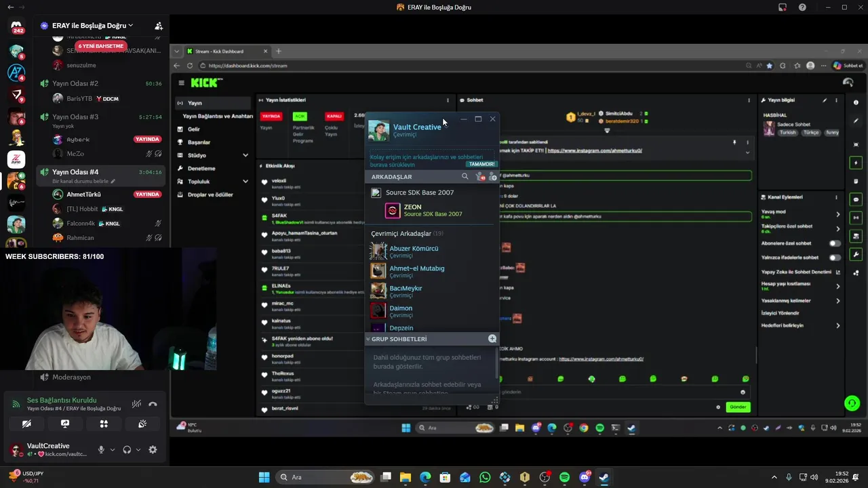Image resolution: width=868 pixels, height=488 pixels.
Task: Open Discord user settings gear
Action: tap(153, 449)
